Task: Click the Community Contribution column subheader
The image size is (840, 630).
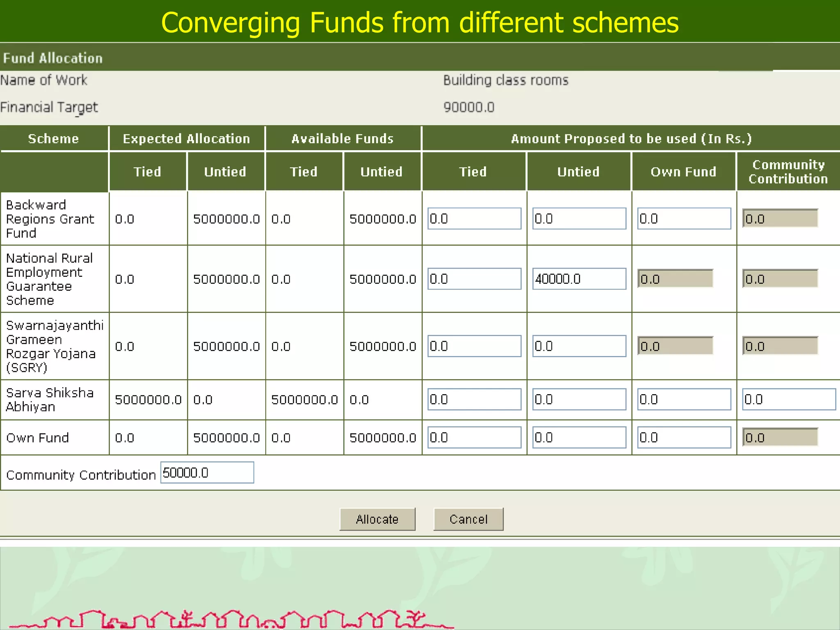Action: [788, 171]
